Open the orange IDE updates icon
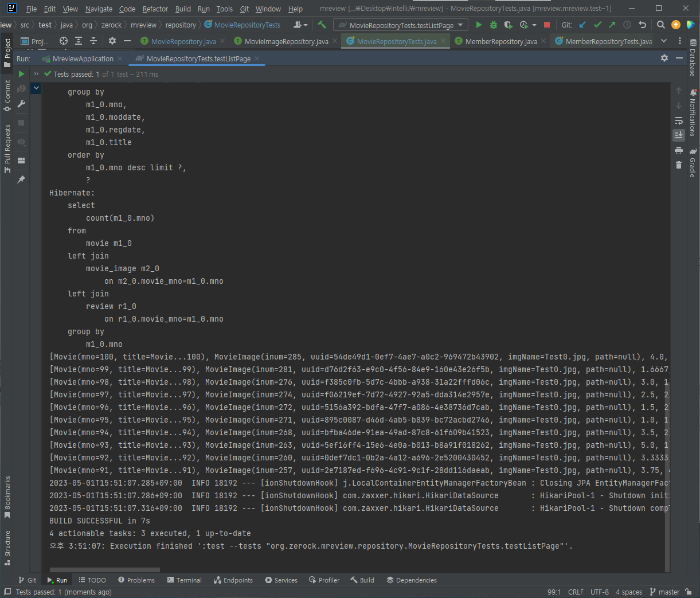The image size is (700, 598). (676, 25)
